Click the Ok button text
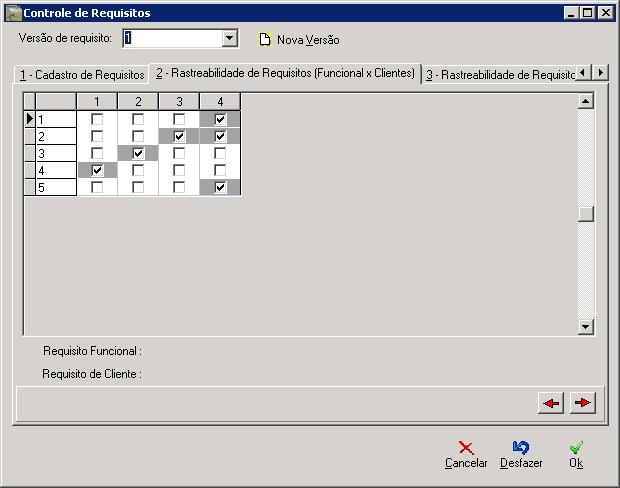 click(576, 463)
